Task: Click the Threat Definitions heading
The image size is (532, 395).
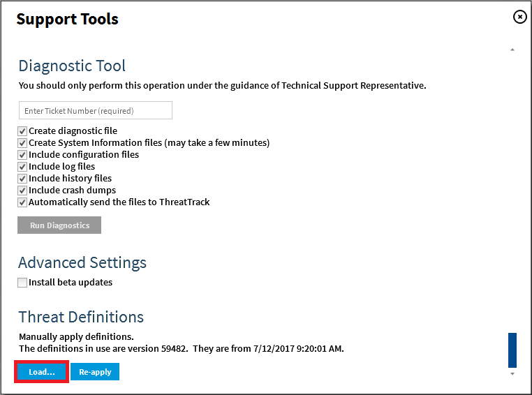Action: (x=81, y=317)
